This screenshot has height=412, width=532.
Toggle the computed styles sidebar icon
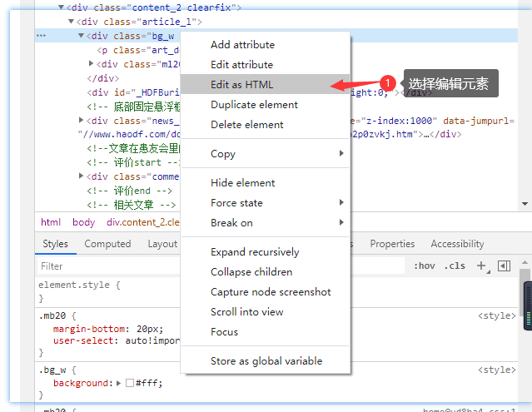click(x=504, y=266)
